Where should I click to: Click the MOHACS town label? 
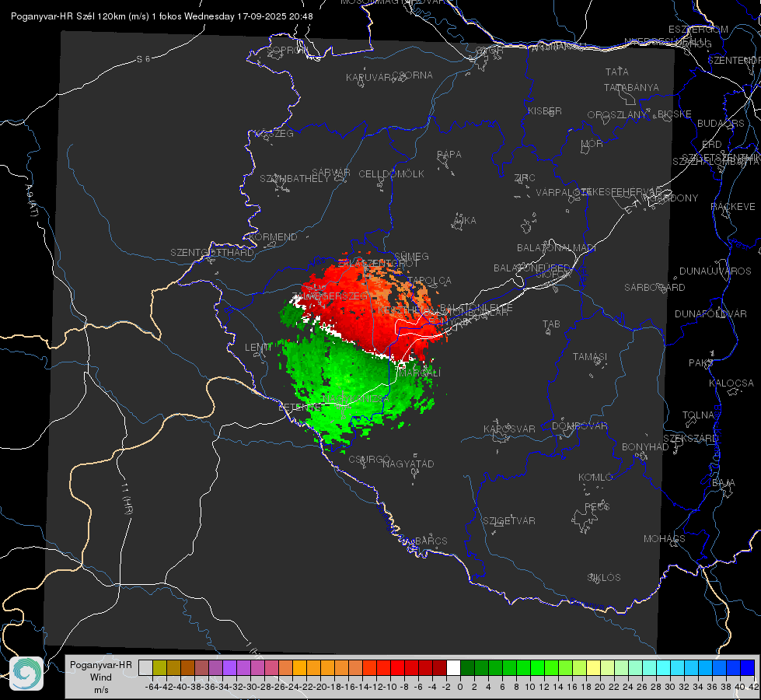665,538
